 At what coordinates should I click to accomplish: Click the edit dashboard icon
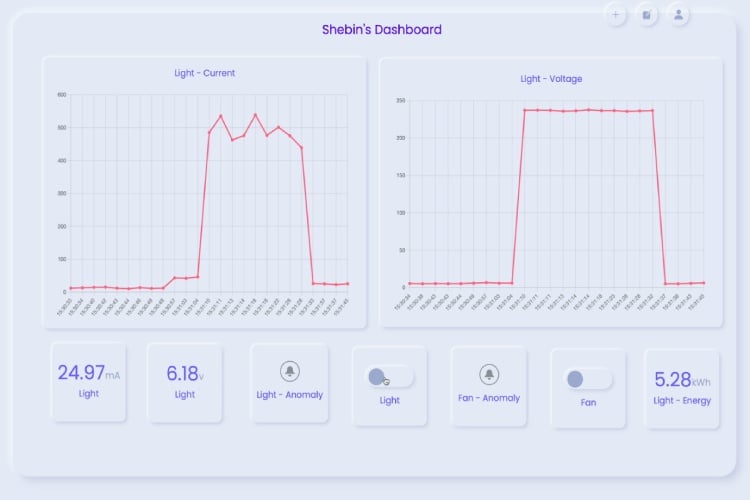(647, 15)
